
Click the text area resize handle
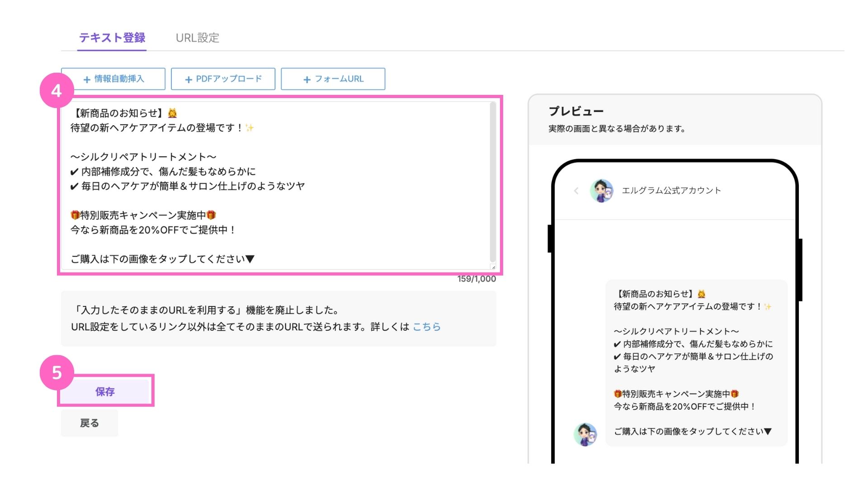493,267
